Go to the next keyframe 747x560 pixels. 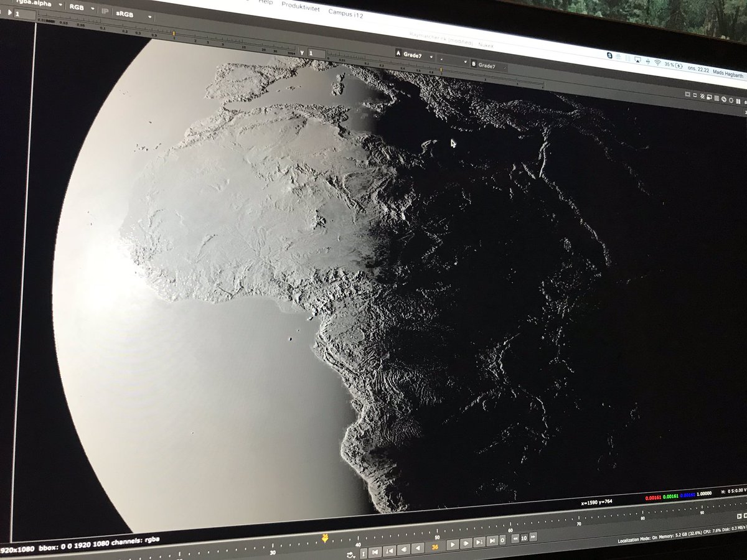pos(479,542)
